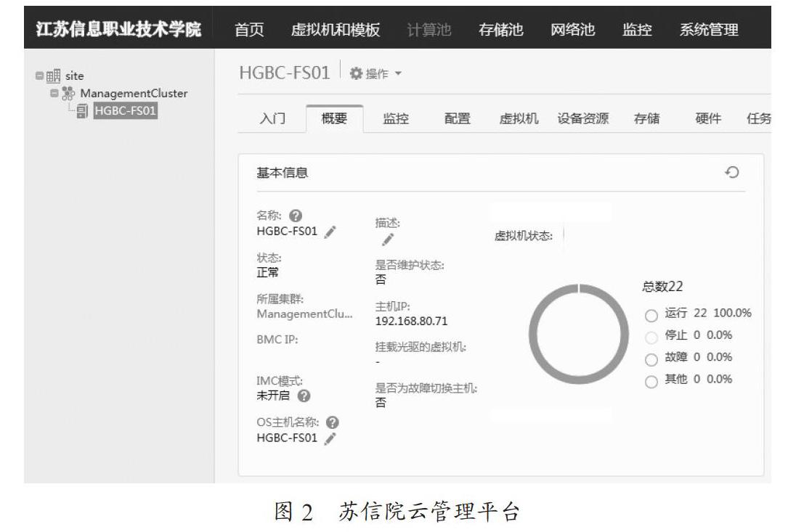Screen dimensions: 788x532
Task: Open the 操作 dropdown arrow
Action: 398,74
